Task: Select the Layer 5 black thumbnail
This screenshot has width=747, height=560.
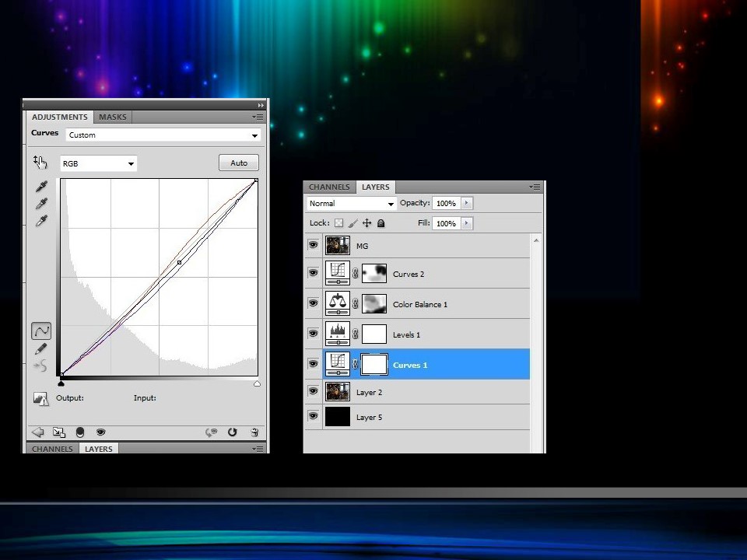Action: click(338, 417)
